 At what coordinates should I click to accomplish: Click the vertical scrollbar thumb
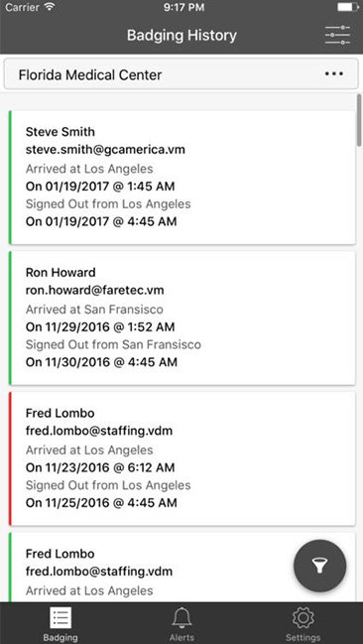pos(359,120)
